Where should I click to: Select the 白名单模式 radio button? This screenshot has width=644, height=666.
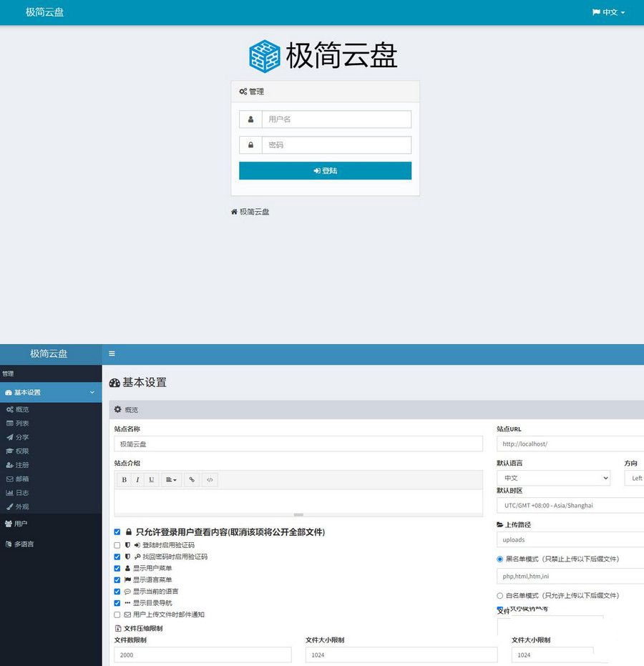[501, 596]
